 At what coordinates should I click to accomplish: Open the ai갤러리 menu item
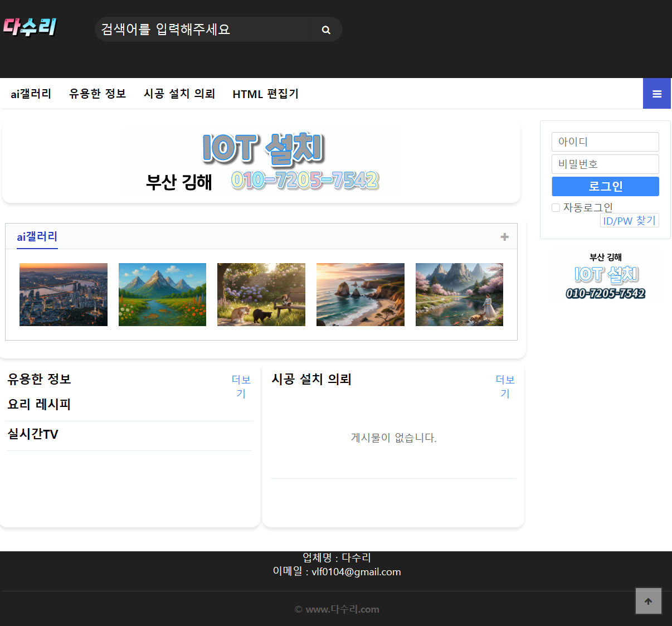click(x=31, y=94)
